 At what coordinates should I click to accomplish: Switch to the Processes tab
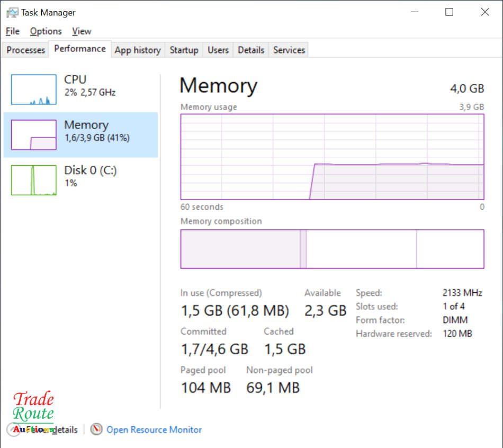coord(25,50)
